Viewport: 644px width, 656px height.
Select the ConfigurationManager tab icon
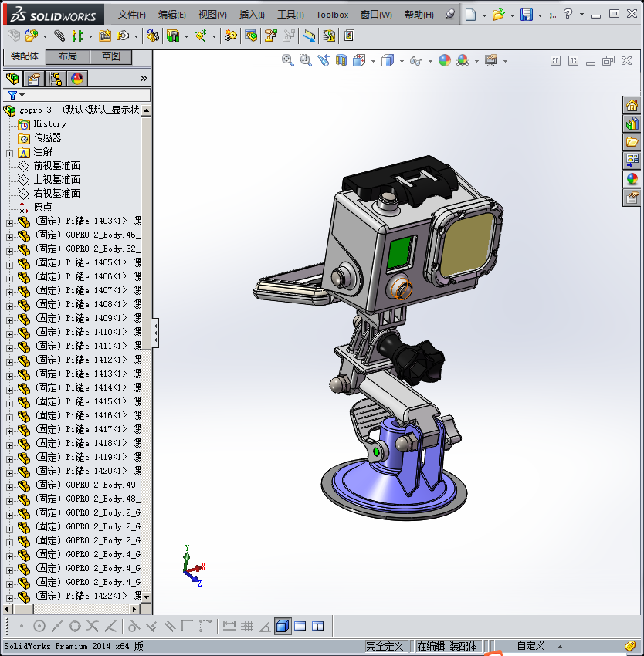point(56,78)
